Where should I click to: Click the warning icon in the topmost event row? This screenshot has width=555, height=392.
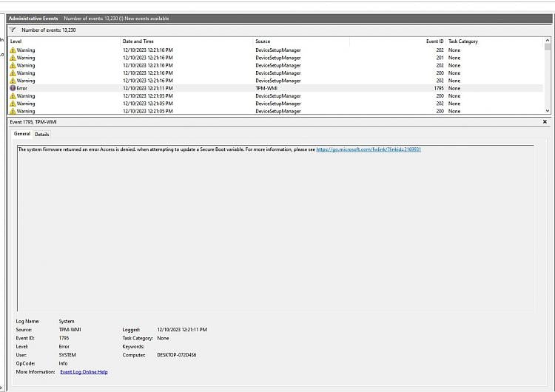(13, 50)
